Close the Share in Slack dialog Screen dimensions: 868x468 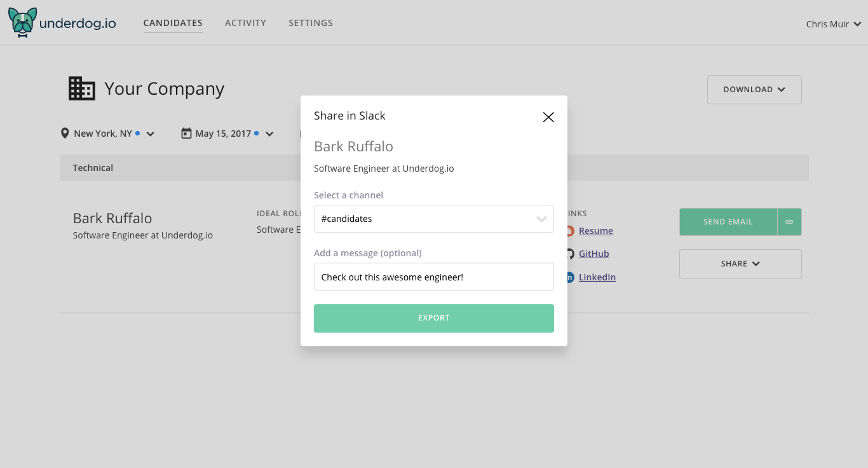[548, 117]
